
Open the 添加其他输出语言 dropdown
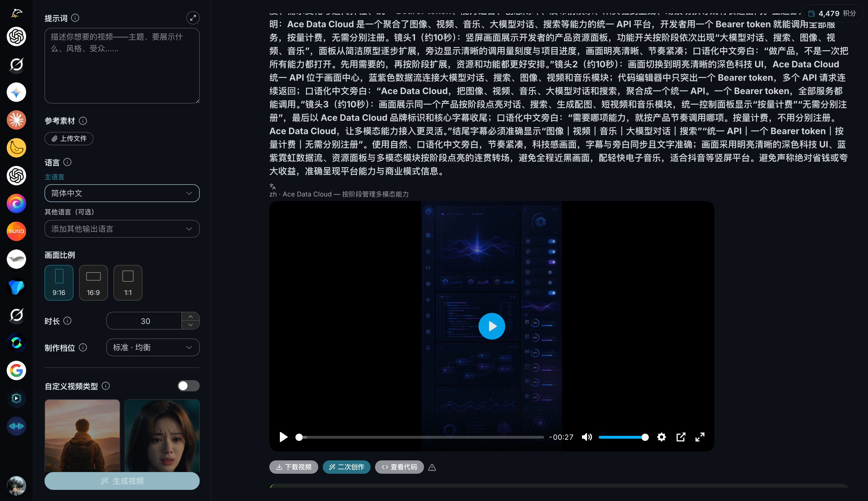[x=122, y=229]
